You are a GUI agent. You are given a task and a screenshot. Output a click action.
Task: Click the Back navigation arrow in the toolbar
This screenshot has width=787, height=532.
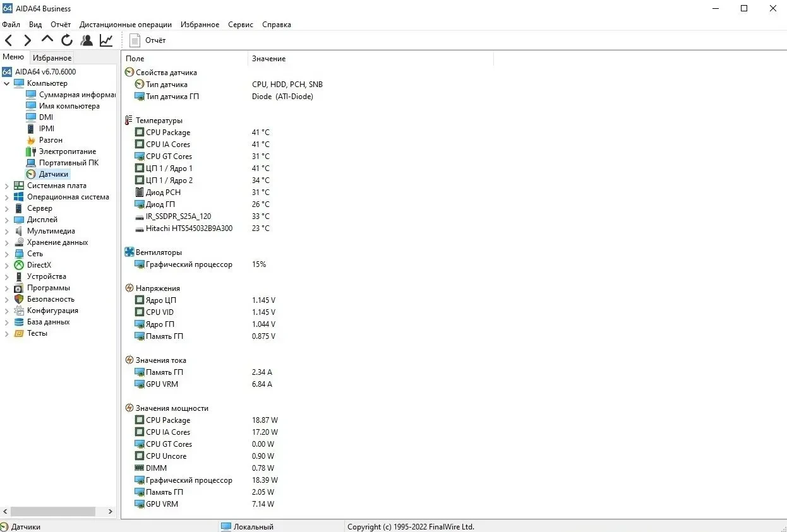(x=9, y=40)
